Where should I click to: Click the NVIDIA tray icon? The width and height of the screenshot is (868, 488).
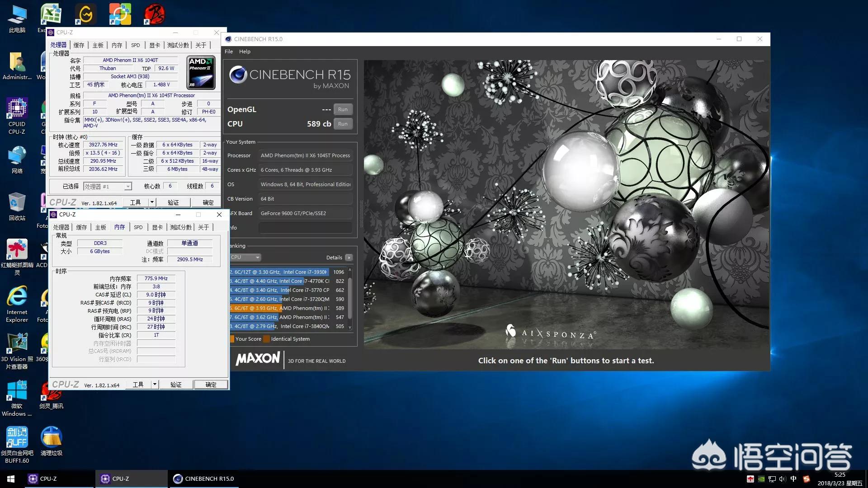pos(761,479)
